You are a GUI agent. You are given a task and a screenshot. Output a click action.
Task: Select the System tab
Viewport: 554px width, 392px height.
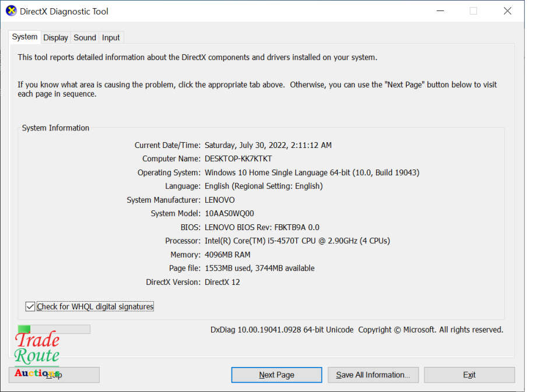point(24,37)
